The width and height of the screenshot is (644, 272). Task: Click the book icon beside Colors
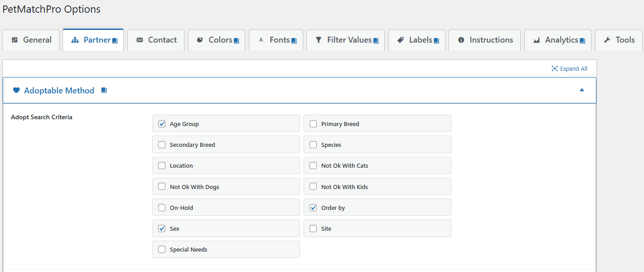[x=236, y=41]
